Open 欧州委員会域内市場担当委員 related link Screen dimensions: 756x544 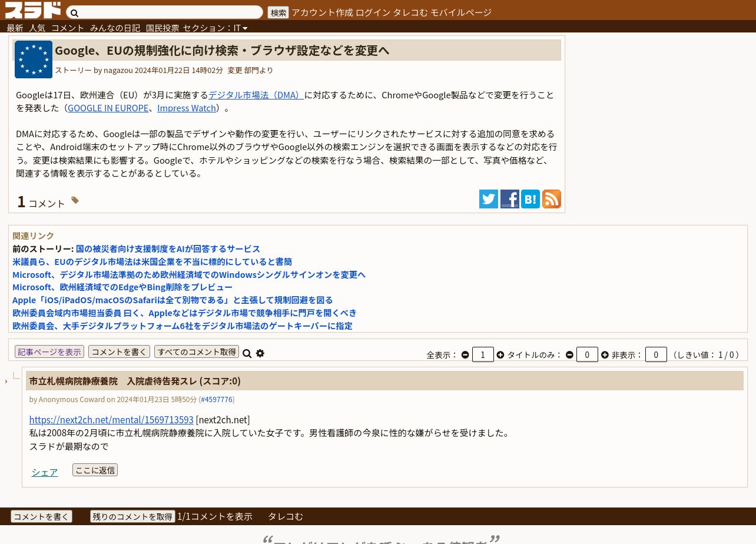point(184,313)
